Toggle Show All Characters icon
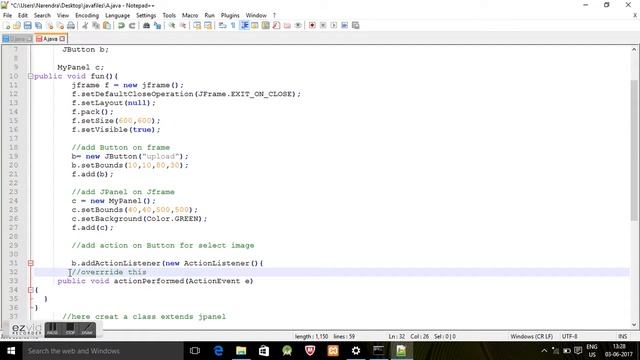 pos(233,25)
